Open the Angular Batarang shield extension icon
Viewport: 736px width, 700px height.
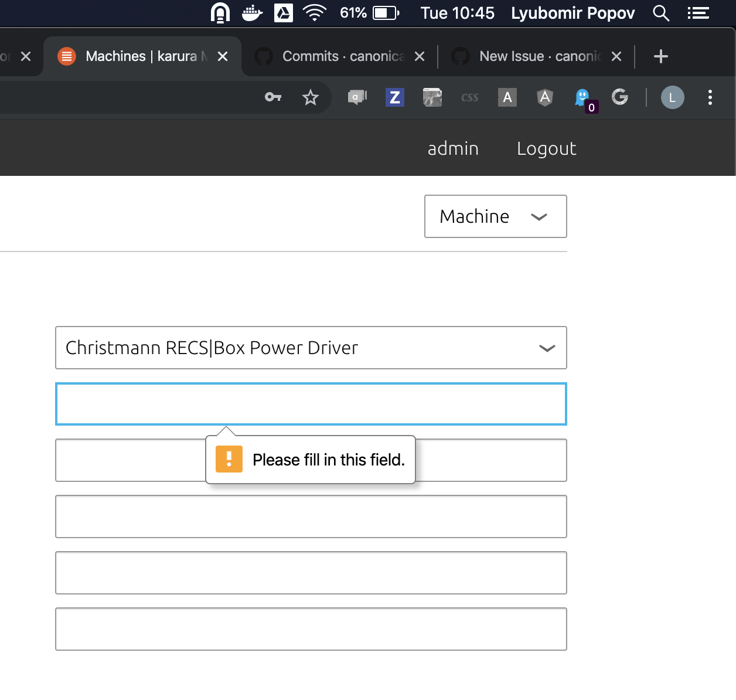(545, 98)
